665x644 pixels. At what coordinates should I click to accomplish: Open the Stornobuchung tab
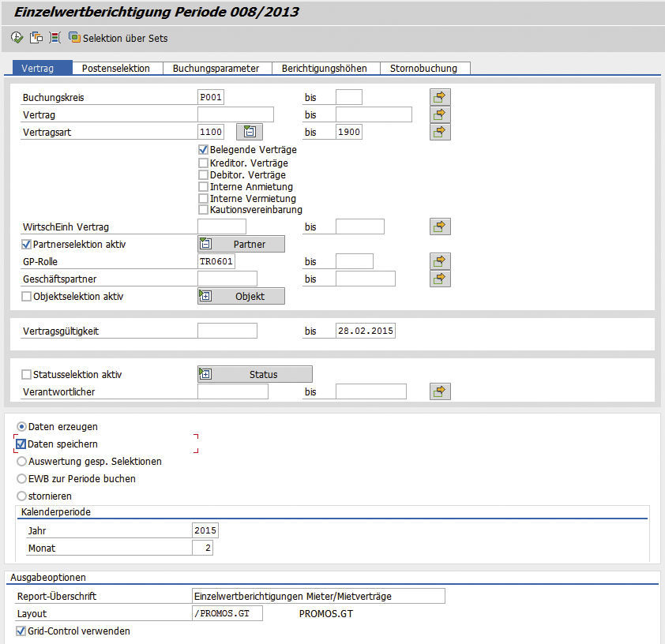point(425,69)
